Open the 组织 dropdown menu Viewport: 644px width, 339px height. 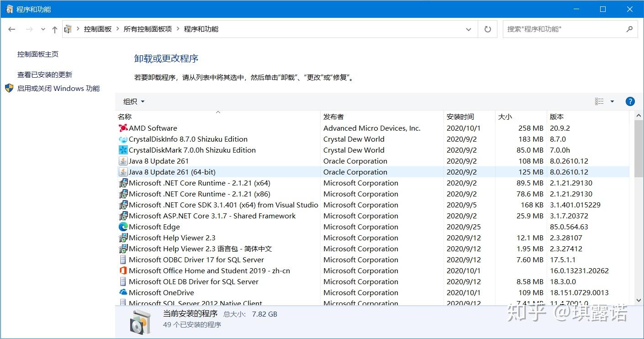[134, 101]
